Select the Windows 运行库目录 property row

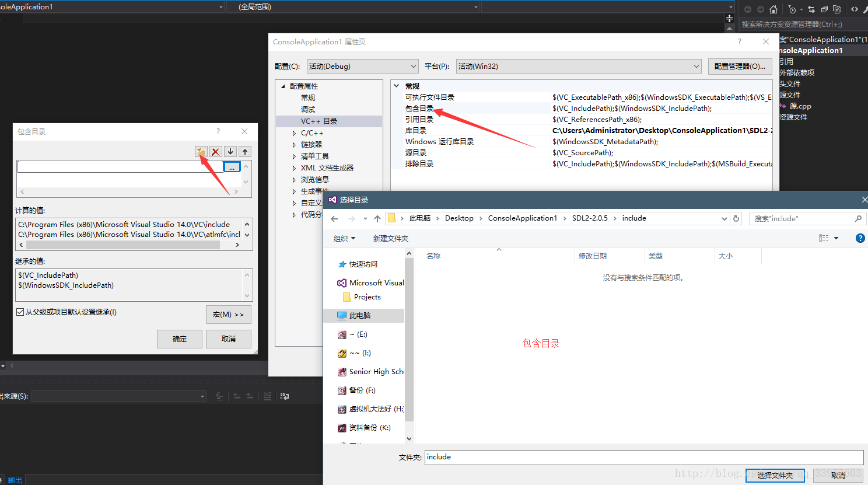(582, 142)
